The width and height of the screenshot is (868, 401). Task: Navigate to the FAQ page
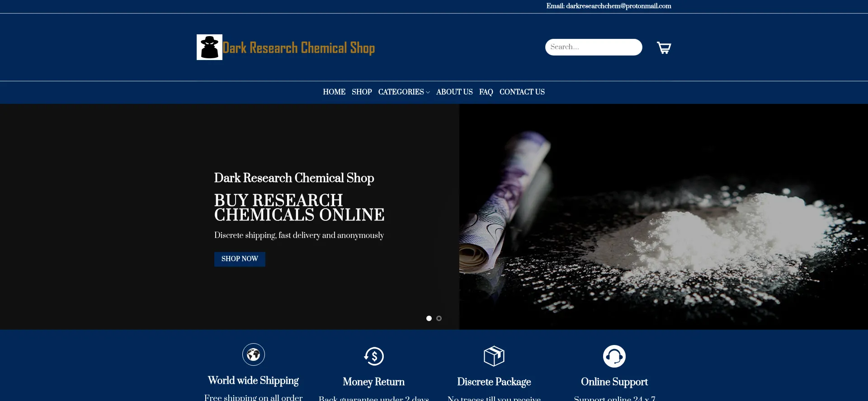pos(486,92)
